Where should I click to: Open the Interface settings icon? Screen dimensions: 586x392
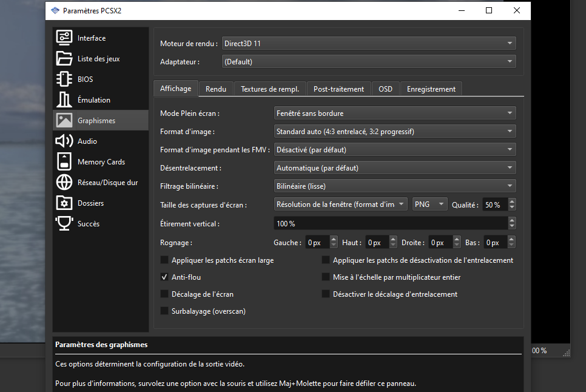point(64,38)
